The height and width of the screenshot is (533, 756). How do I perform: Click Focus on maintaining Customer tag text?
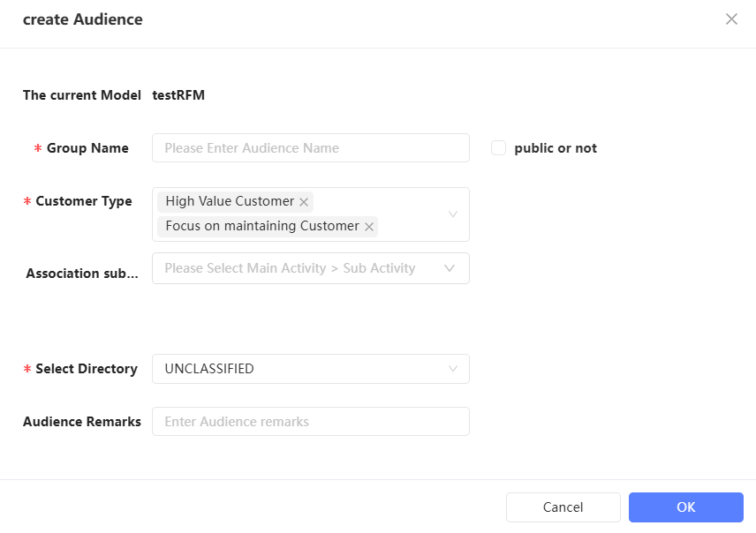(x=262, y=226)
